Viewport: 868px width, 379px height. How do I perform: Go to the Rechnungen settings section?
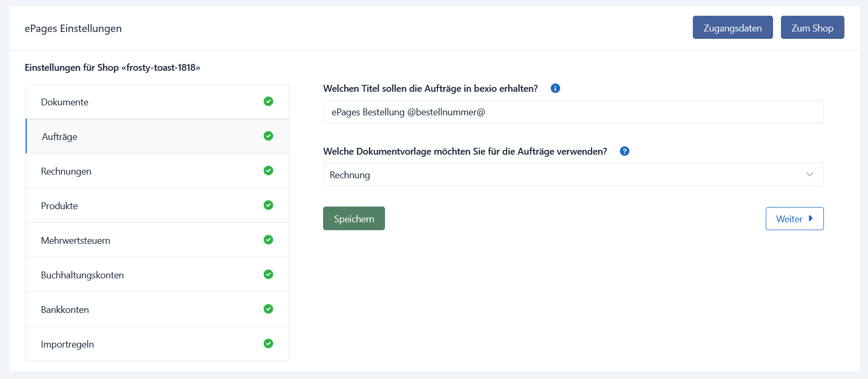click(x=157, y=171)
